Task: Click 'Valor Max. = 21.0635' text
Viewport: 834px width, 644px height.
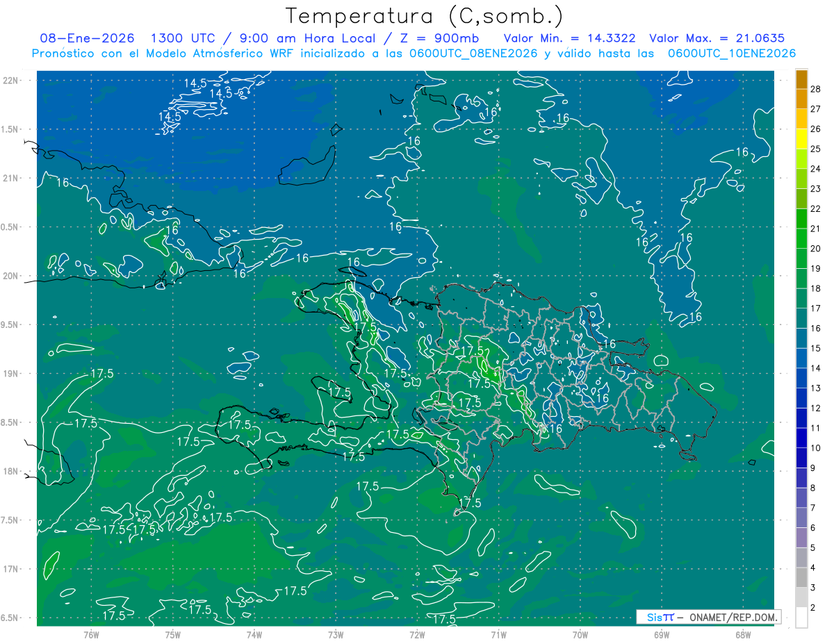Action: pyautogui.click(x=717, y=38)
